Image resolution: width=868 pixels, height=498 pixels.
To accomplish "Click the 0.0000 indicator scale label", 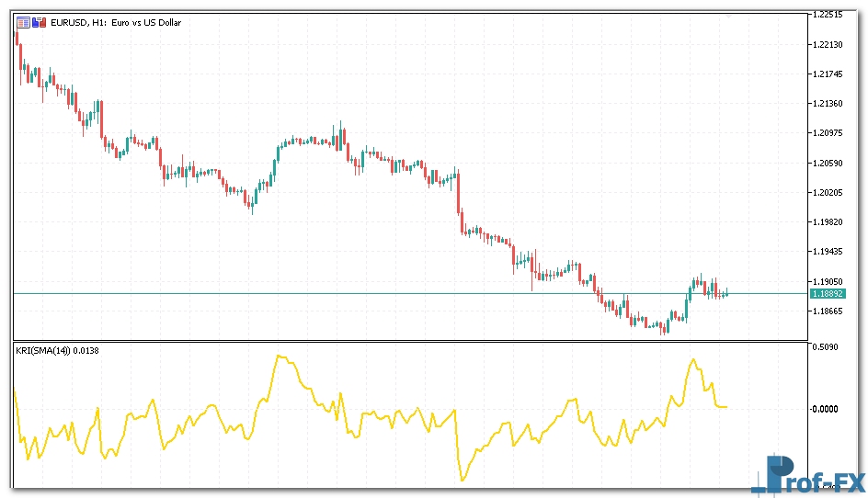I will pos(824,409).
